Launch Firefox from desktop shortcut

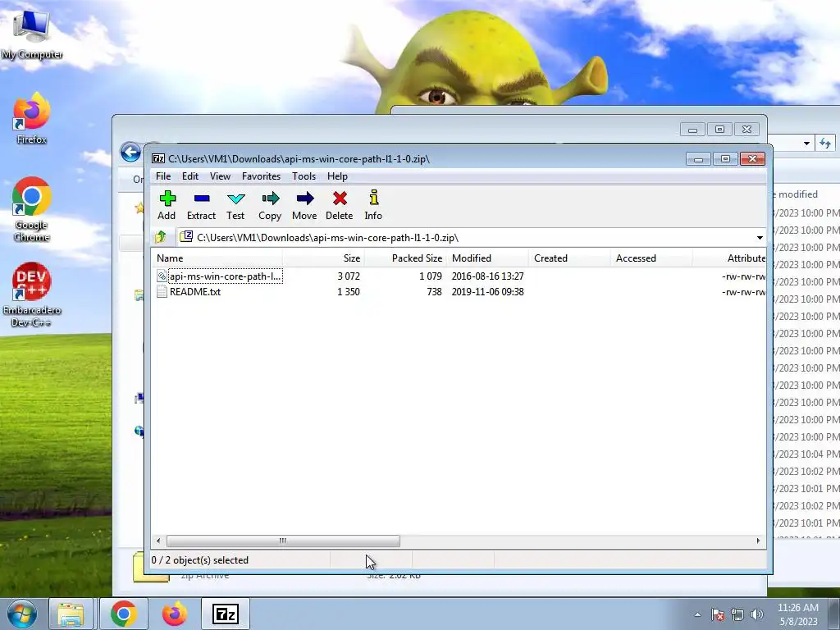pos(31,118)
